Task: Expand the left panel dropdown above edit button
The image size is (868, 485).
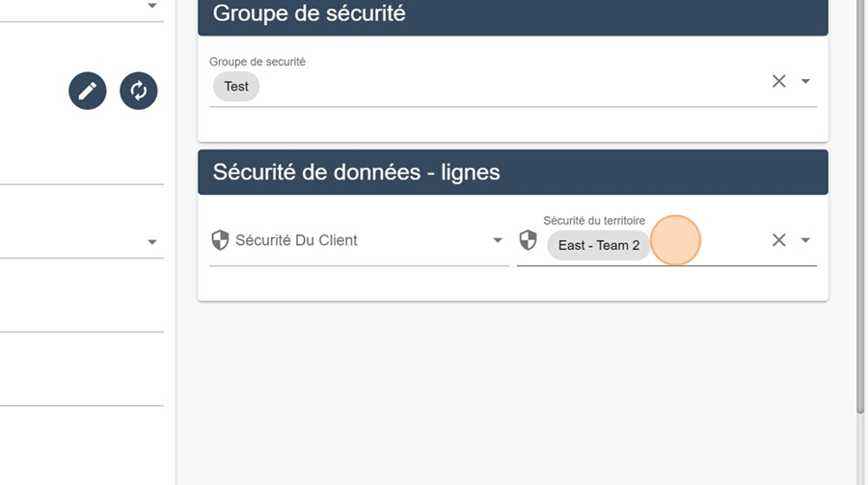Action: 152,6
